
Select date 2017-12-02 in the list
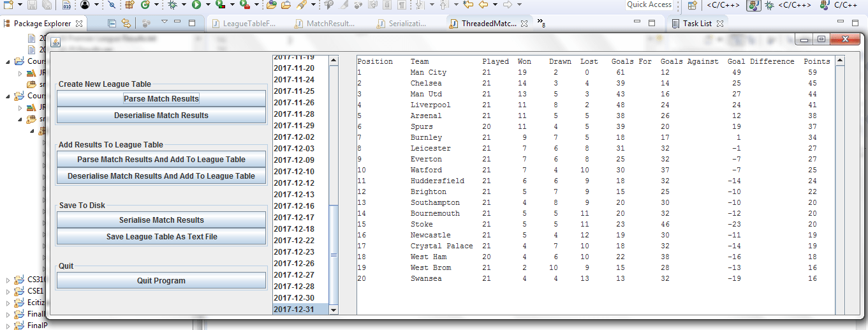point(300,137)
